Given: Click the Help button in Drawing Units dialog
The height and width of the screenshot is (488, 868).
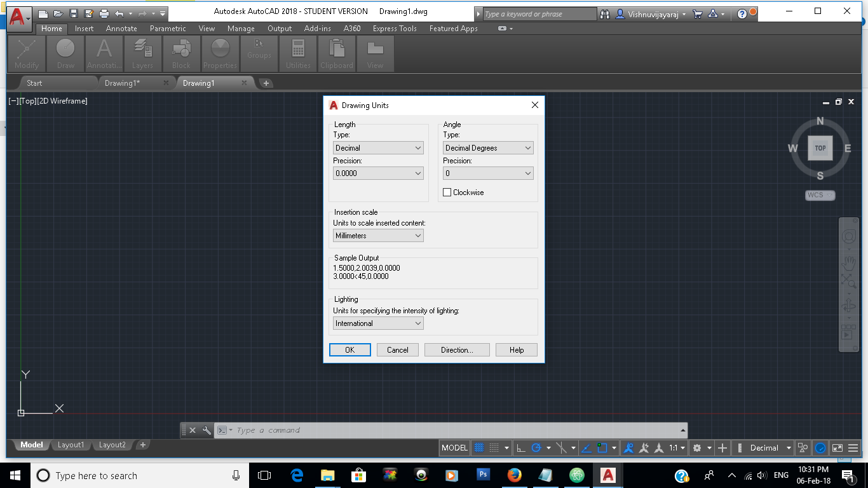Looking at the screenshot, I should [x=517, y=350].
